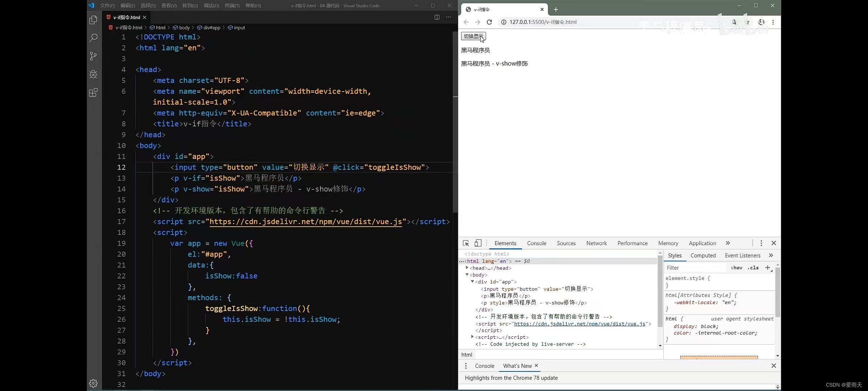Open the 终端(T) menu in VS Code
The width and height of the screenshot is (868, 391).
[232, 5]
